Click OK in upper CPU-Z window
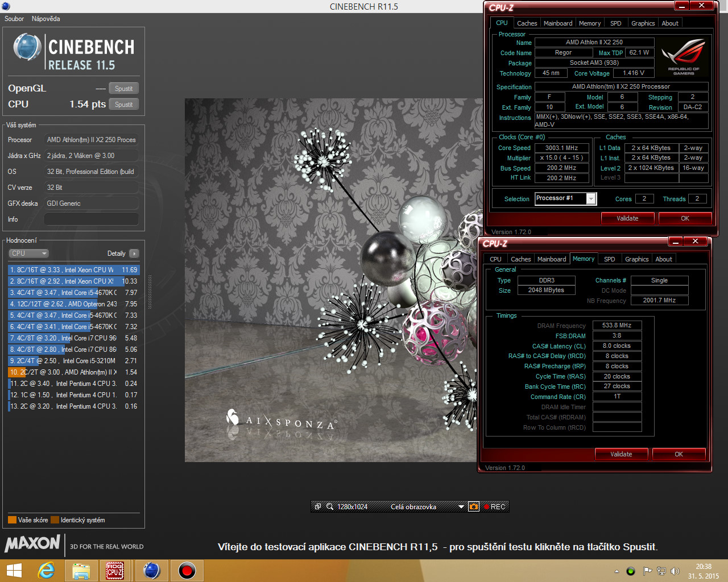This screenshot has width=728, height=582. pyautogui.click(x=685, y=218)
